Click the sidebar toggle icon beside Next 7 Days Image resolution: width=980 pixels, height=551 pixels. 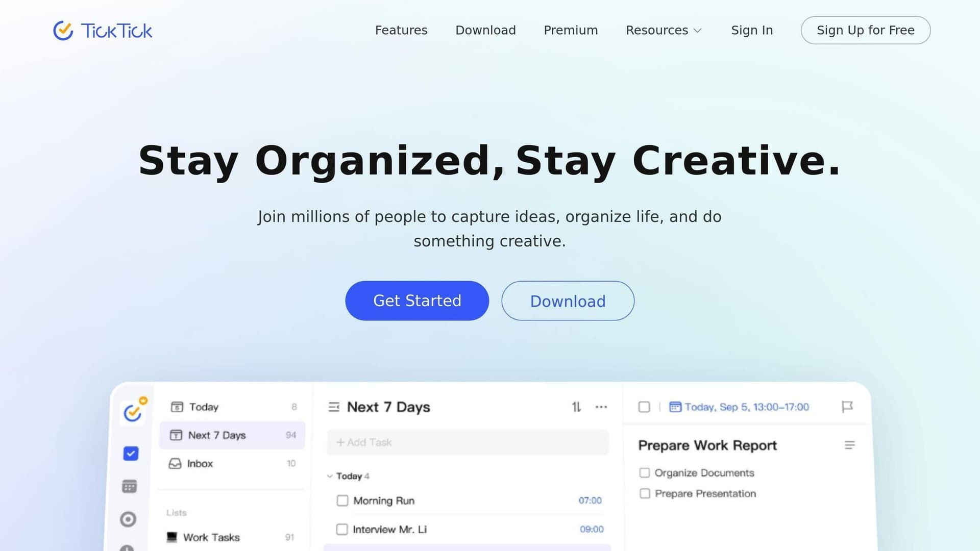point(334,407)
